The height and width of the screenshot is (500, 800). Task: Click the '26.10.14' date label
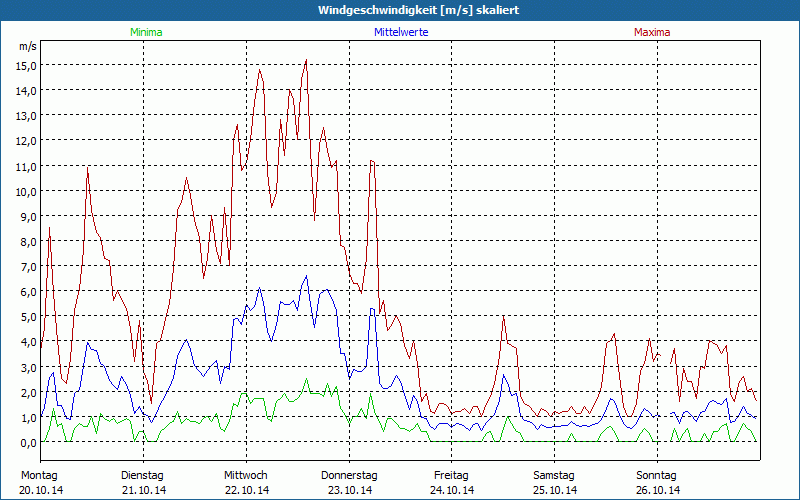[658, 490]
